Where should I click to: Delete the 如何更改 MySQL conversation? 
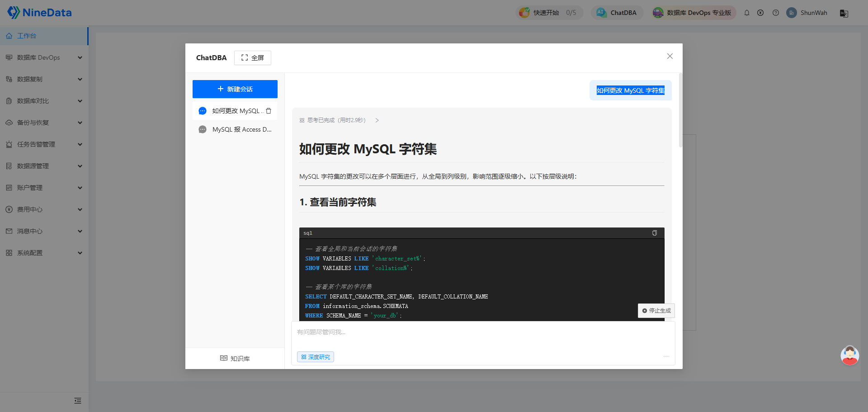pos(269,111)
